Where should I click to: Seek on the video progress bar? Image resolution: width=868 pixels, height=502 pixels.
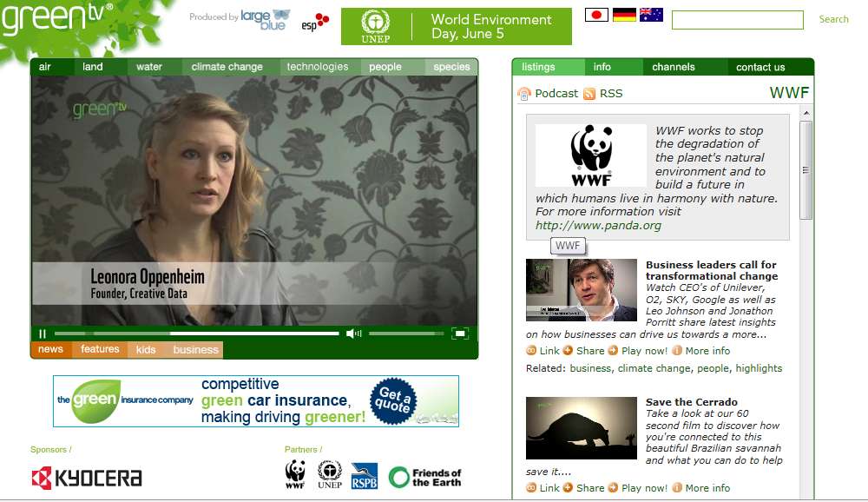(196, 334)
